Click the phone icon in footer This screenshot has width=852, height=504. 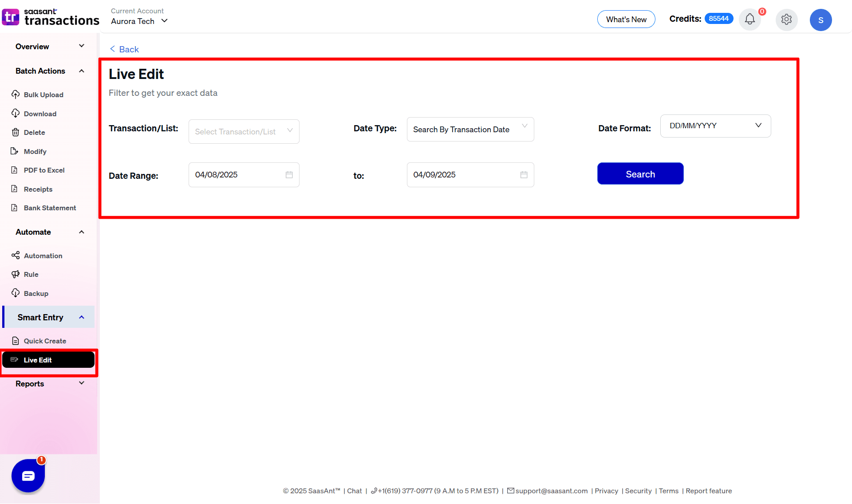click(374, 491)
